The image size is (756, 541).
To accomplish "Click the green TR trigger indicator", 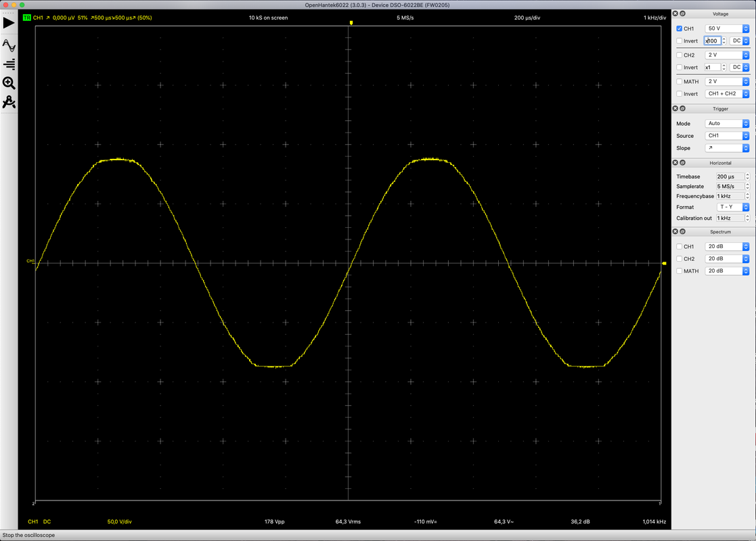I will (26, 18).
